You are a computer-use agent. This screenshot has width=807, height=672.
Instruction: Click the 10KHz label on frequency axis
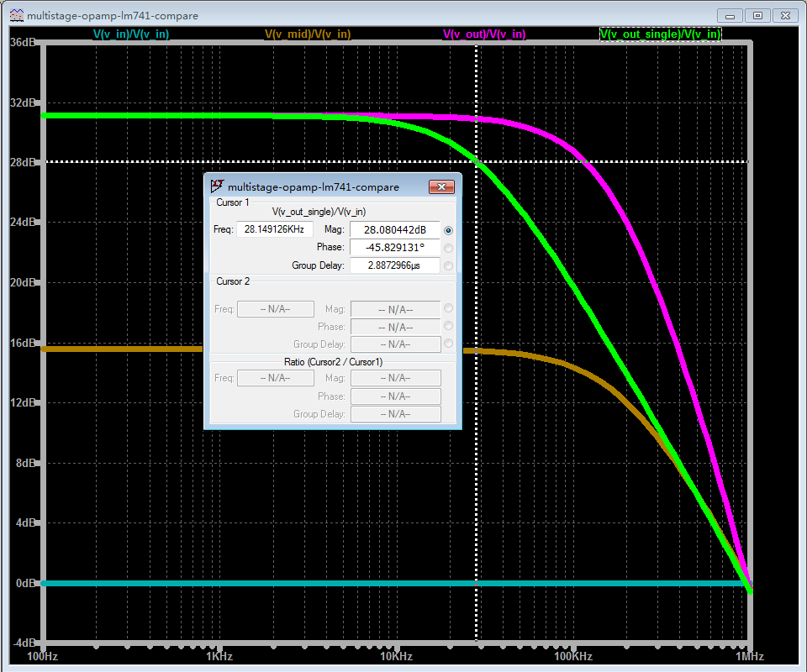click(396, 656)
